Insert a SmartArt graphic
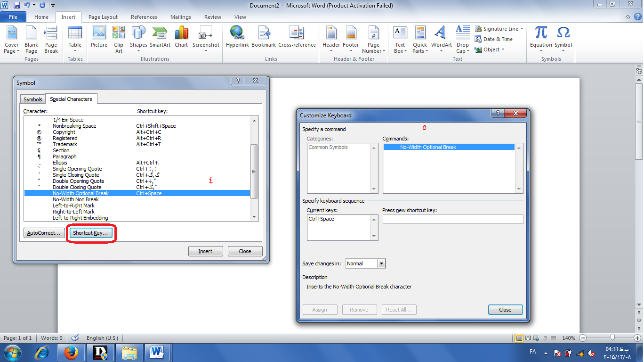The height and width of the screenshot is (362, 644). click(160, 37)
